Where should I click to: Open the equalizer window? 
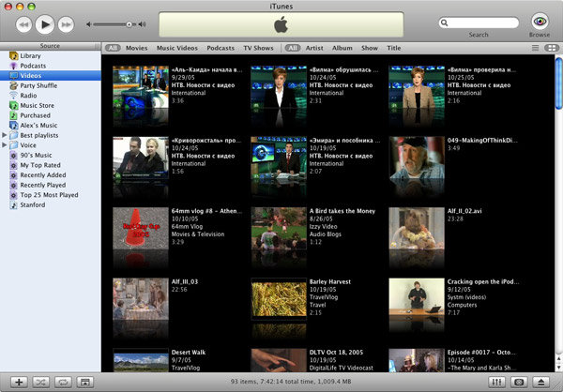tap(497, 382)
